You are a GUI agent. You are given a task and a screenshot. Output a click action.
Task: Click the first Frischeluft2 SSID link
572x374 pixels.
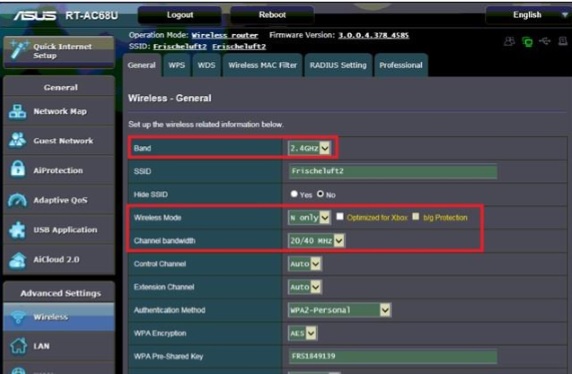pyautogui.click(x=180, y=47)
